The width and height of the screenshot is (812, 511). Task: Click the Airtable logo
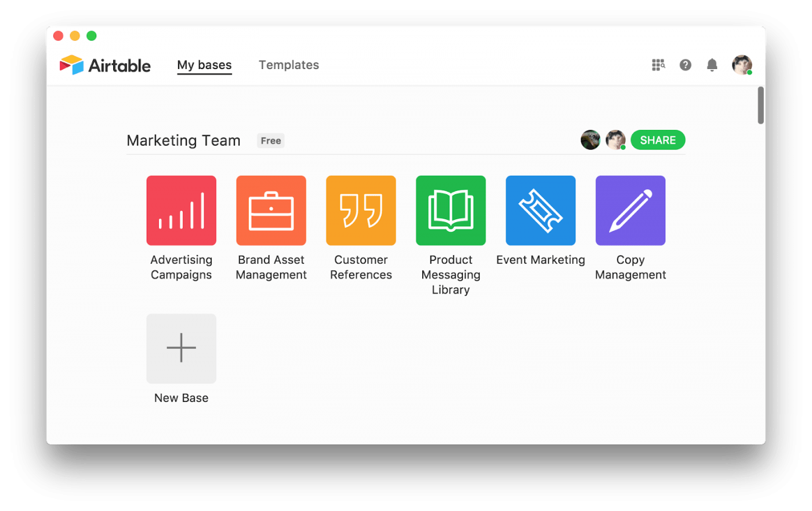pyautogui.click(x=105, y=65)
